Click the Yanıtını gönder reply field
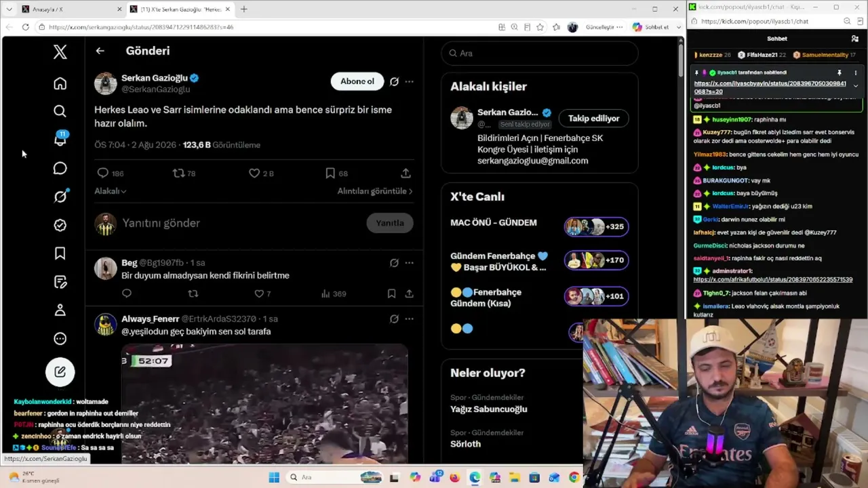The height and width of the screenshot is (488, 868). pos(241,223)
